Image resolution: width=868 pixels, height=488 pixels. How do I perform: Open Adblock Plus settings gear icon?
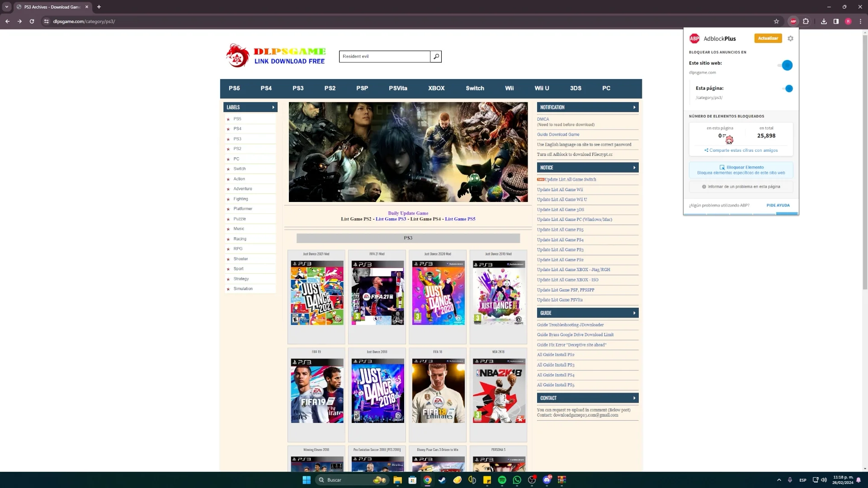790,38
